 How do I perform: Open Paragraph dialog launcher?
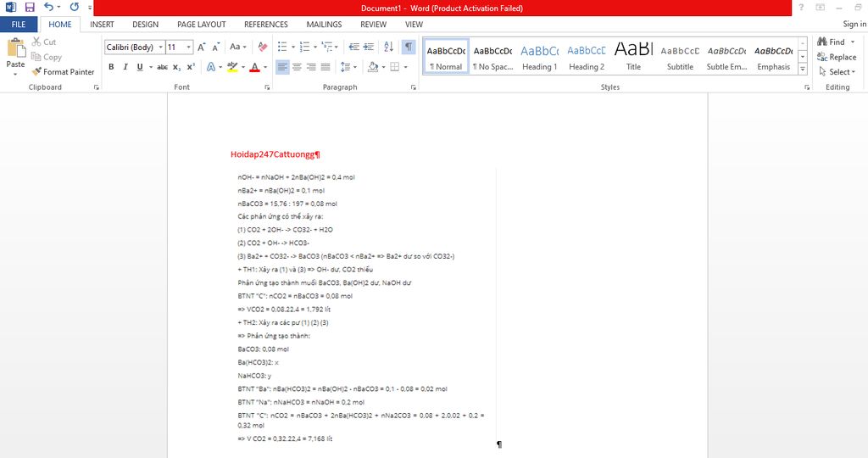click(x=413, y=87)
